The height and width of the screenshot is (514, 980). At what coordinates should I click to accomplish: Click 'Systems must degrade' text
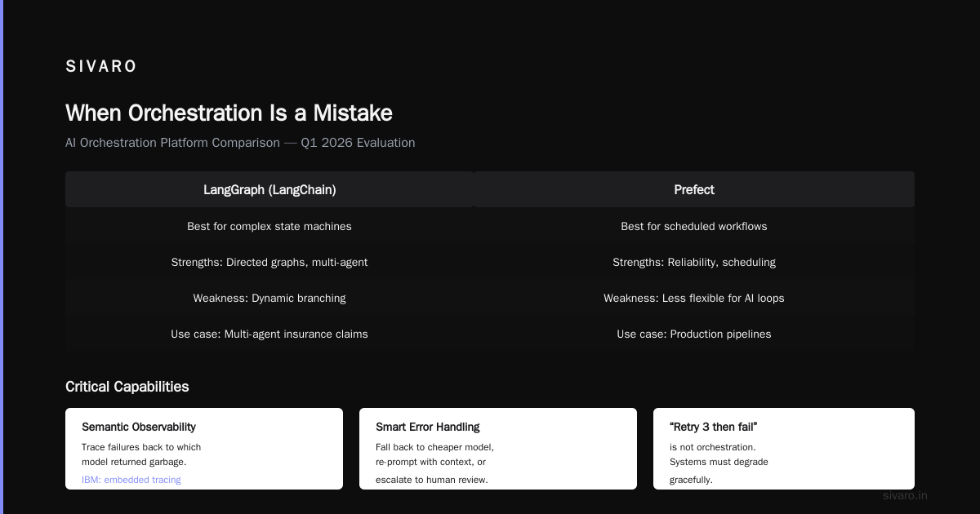(x=719, y=462)
